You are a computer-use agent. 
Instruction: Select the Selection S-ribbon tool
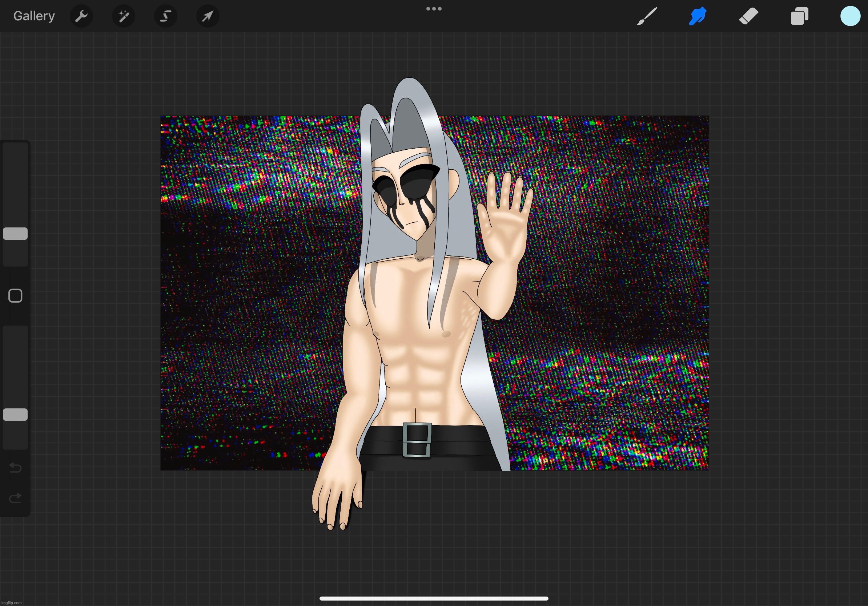pyautogui.click(x=166, y=16)
